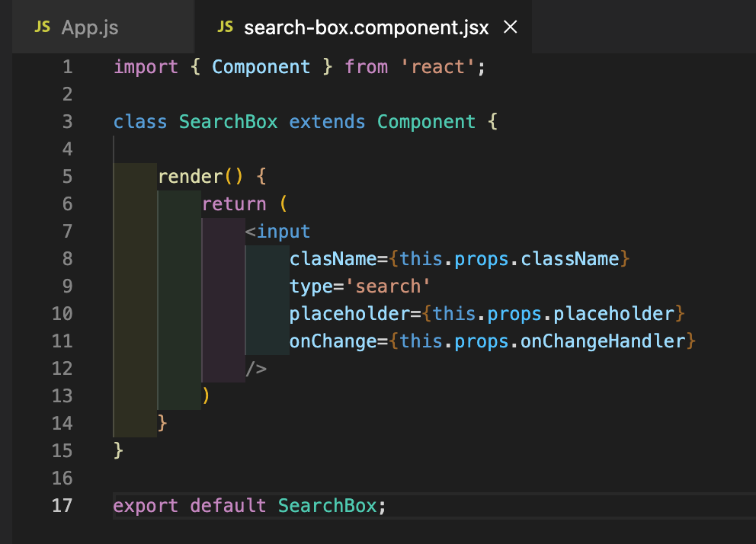Screen dimensions: 756x544
Task: Click the 'from' keyword on line 1
Action: click(x=366, y=67)
